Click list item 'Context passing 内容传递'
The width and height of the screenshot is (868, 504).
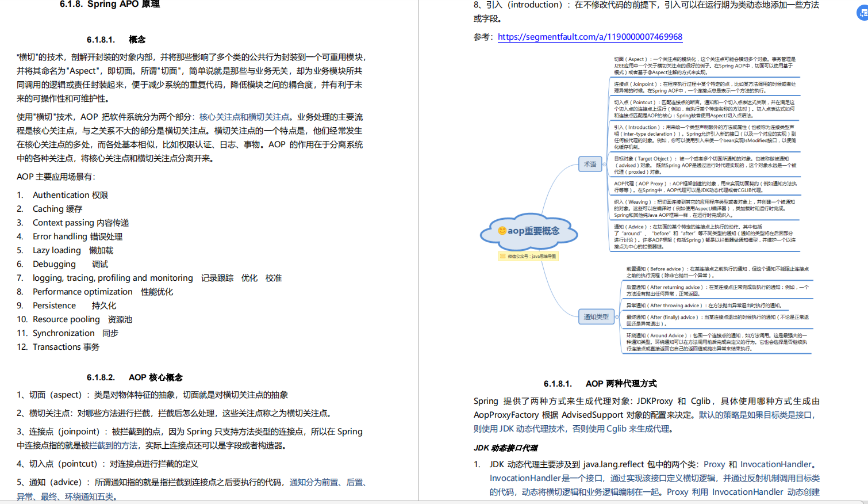(x=80, y=223)
